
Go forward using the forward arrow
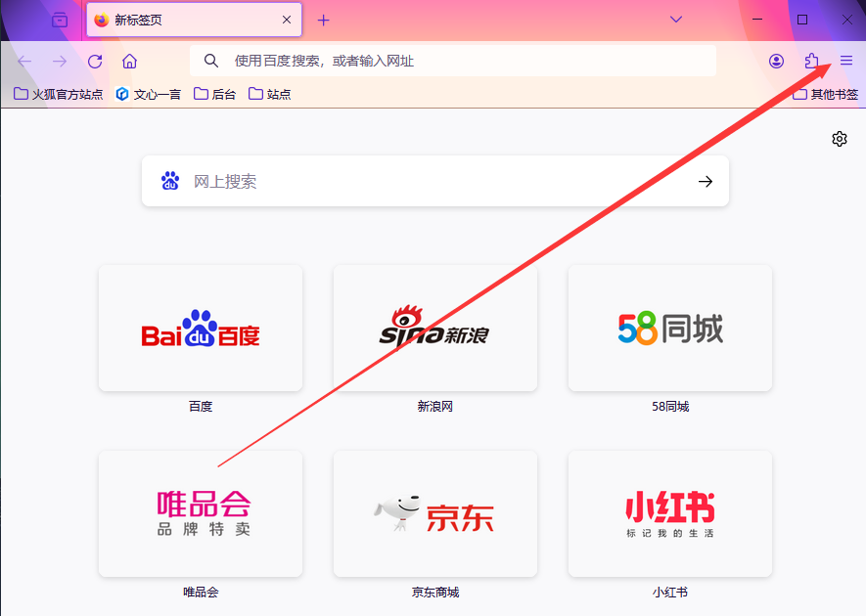[60, 61]
